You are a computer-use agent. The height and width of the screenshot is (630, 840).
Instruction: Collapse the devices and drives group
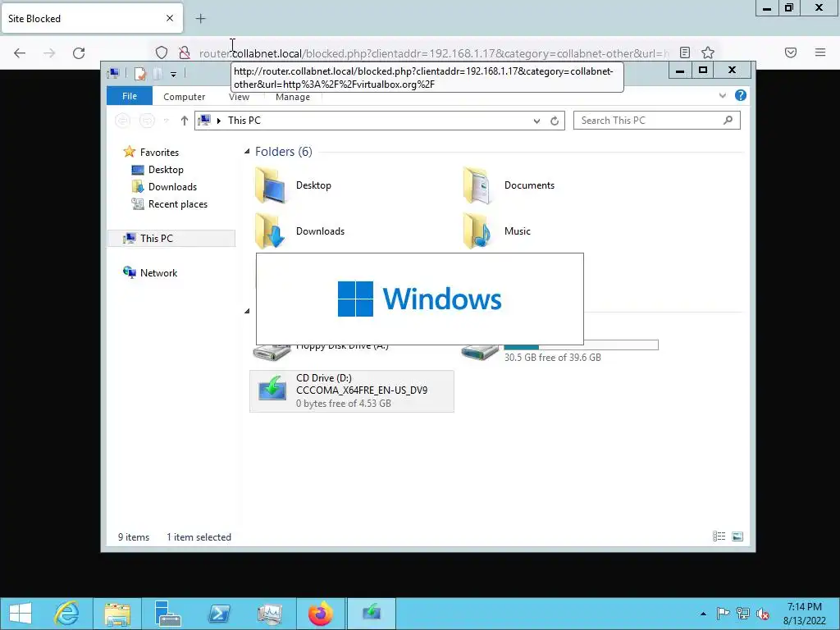point(246,311)
